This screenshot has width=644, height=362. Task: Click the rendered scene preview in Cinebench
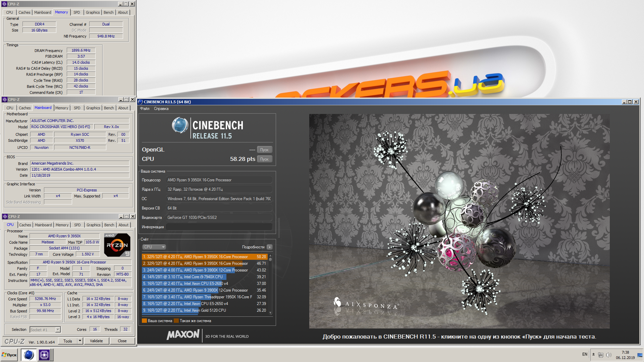[x=459, y=221]
